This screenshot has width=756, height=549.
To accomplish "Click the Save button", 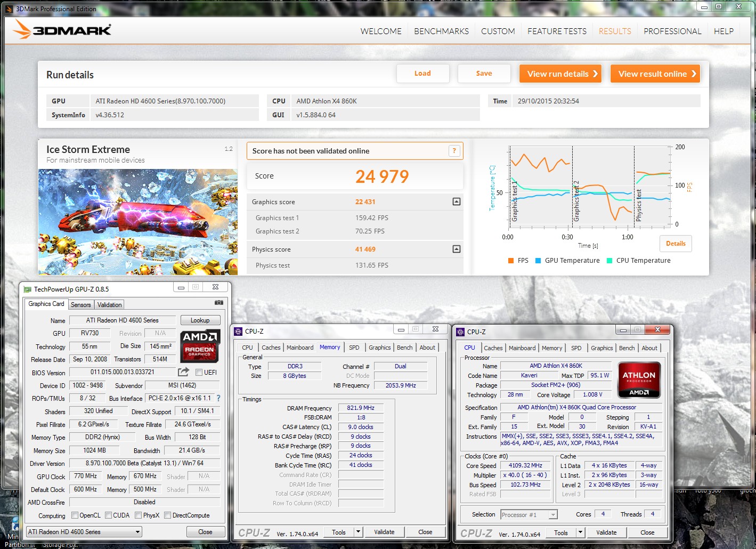I will pos(484,74).
